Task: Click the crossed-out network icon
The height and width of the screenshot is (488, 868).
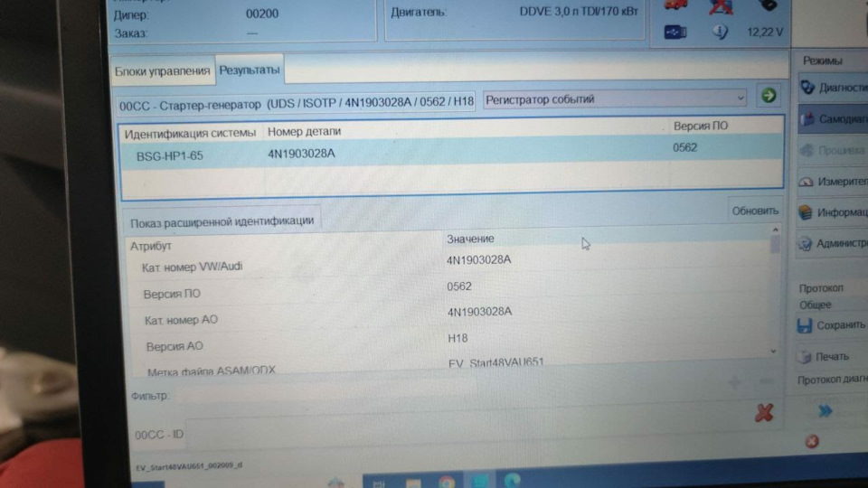Action: [x=721, y=6]
